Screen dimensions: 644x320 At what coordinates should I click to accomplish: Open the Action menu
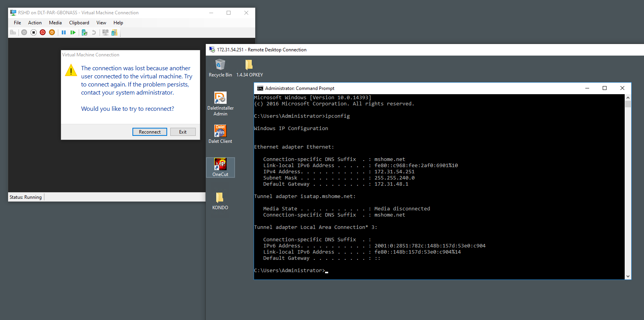pyautogui.click(x=35, y=23)
